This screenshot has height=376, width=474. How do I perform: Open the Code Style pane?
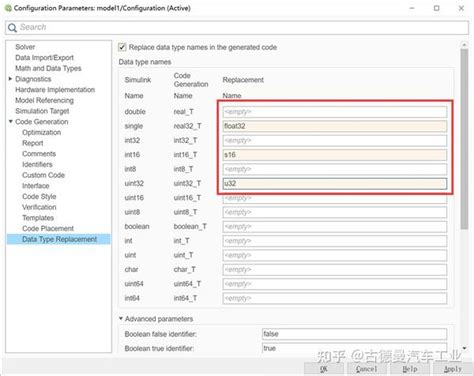point(39,196)
